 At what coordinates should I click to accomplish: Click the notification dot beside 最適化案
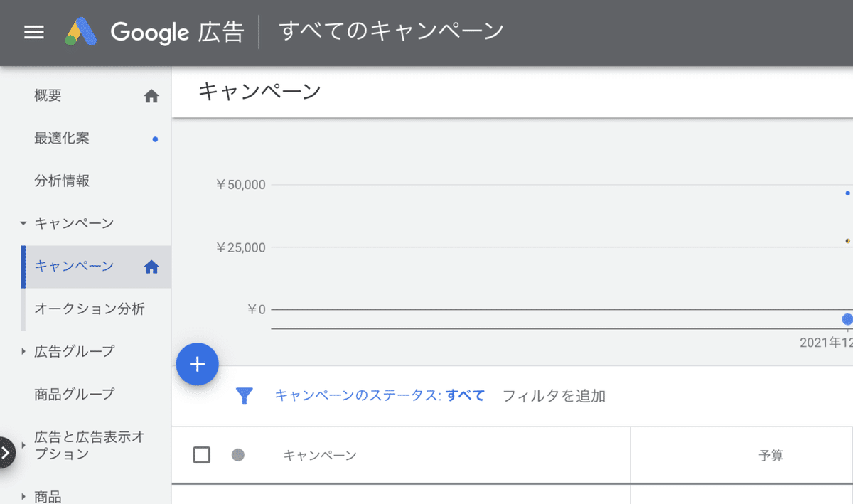click(155, 139)
